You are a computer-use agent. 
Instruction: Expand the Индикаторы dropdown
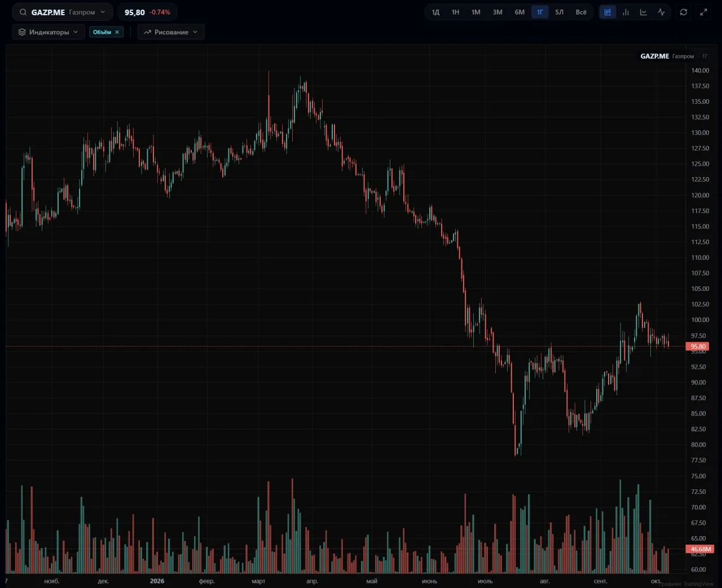pos(49,32)
